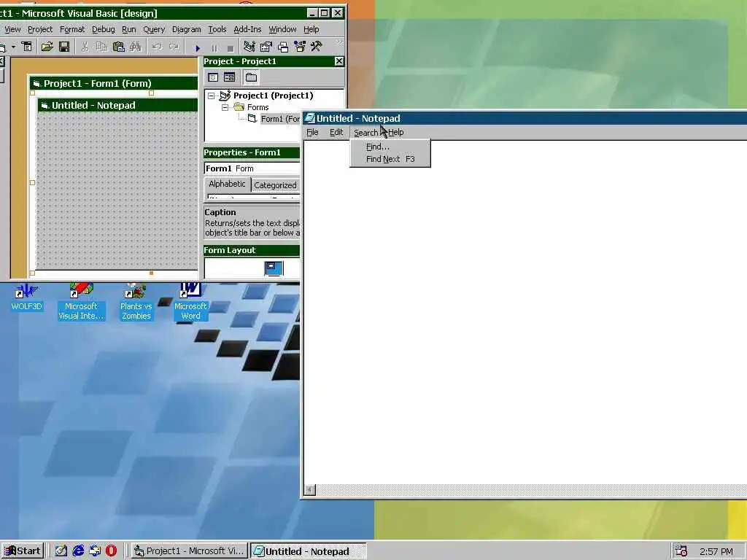Open the Edit menu in Notepad

coord(336,133)
